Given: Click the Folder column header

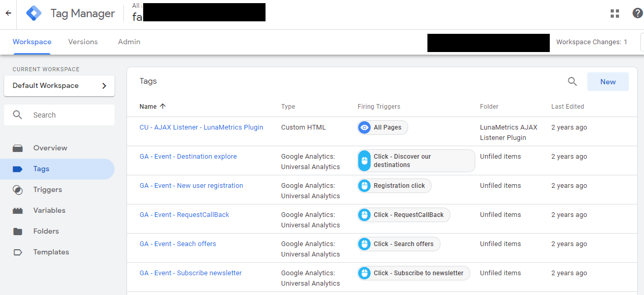Looking at the screenshot, I should coord(489,107).
